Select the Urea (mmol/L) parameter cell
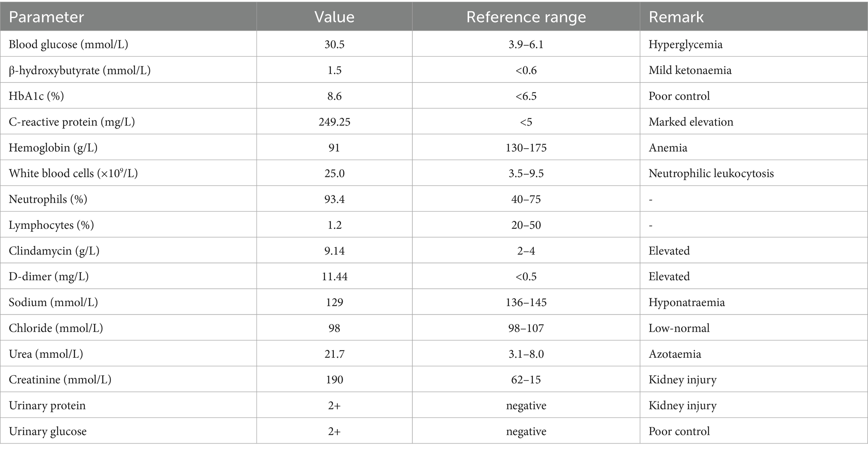The image size is (868, 451). coord(46,354)
